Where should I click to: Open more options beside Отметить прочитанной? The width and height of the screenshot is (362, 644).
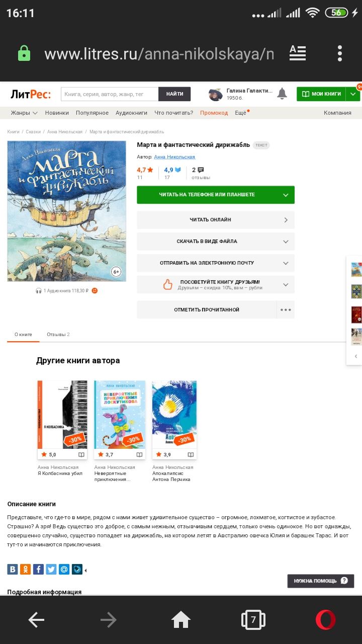(x=286, y=310)
